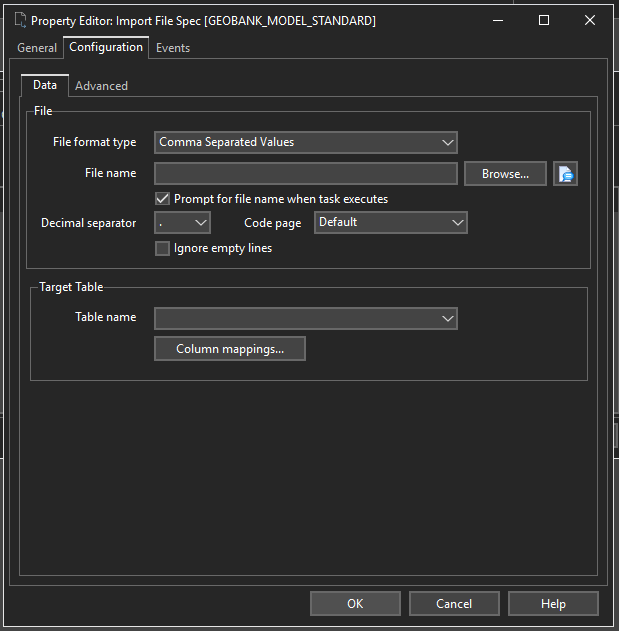Click the file expression icon beside Browse

point(566,174)
